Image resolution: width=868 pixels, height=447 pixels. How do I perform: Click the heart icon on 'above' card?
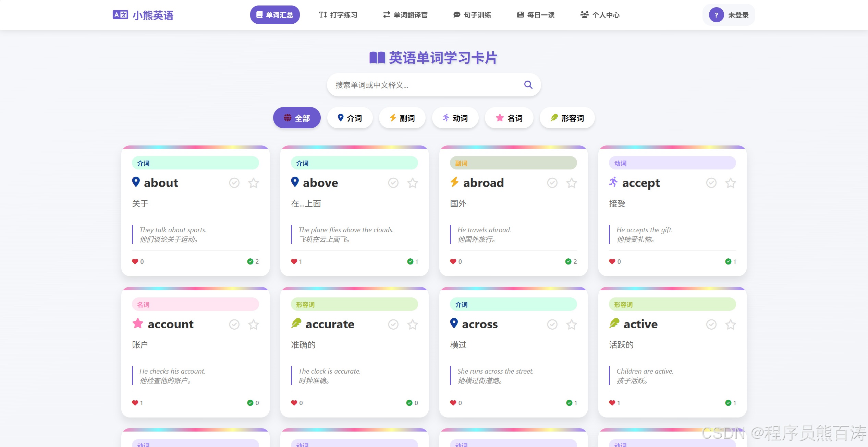294,261
